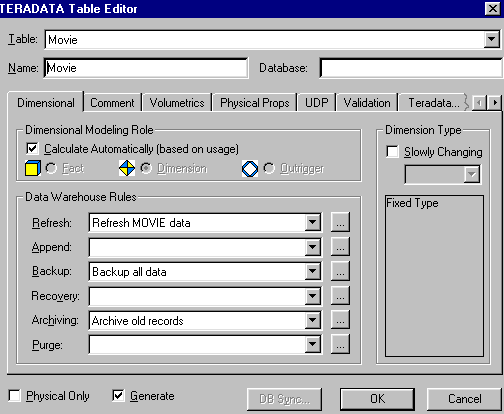This screenshot has height=414, width=504.
Task: Click the yellow Fact cube icon
Action: coord(33,168)
